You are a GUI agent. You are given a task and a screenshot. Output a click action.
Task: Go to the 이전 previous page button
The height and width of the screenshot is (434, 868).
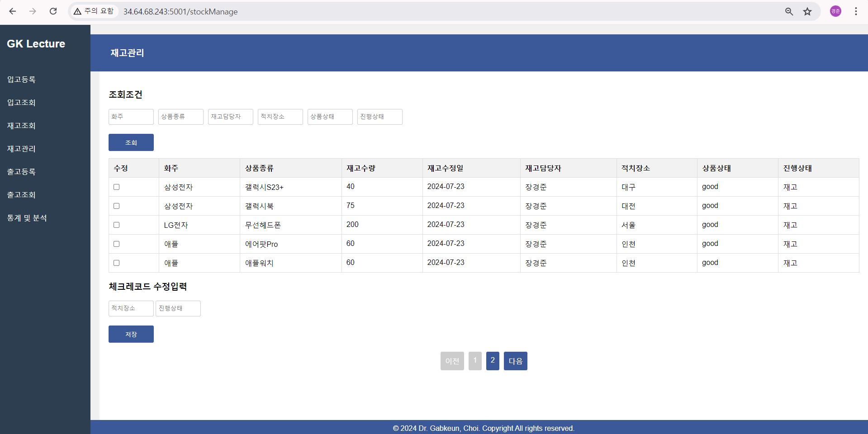coord(452,361)
